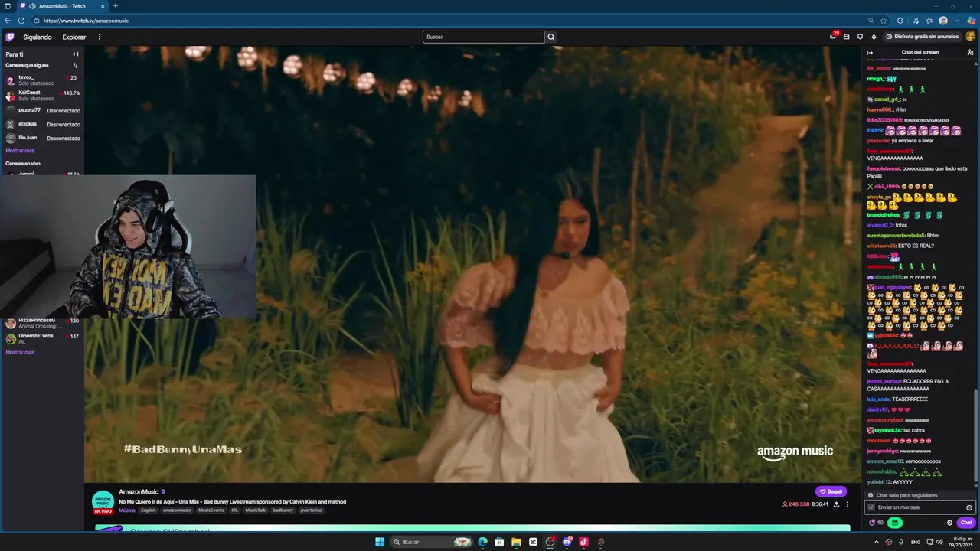The image size is (980, 551).
Task: Collapse the chat panel arrow
Action: point(870,52)
